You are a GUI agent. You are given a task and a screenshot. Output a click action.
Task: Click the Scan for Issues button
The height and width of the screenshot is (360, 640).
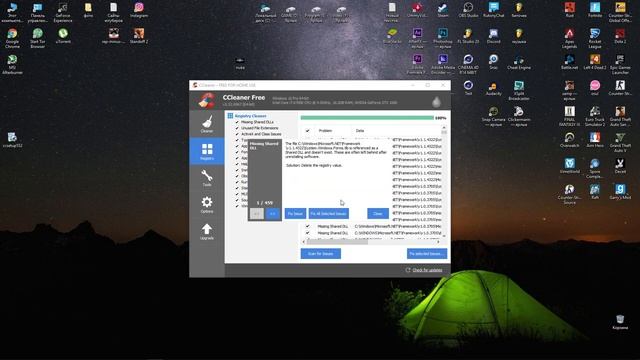point(321,253)
